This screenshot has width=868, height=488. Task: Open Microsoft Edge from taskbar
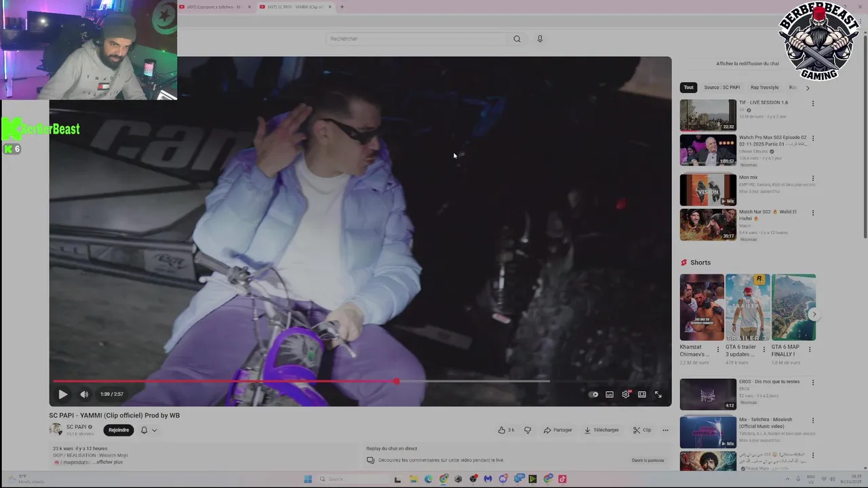pyautogui.click(x=429, y=479)
